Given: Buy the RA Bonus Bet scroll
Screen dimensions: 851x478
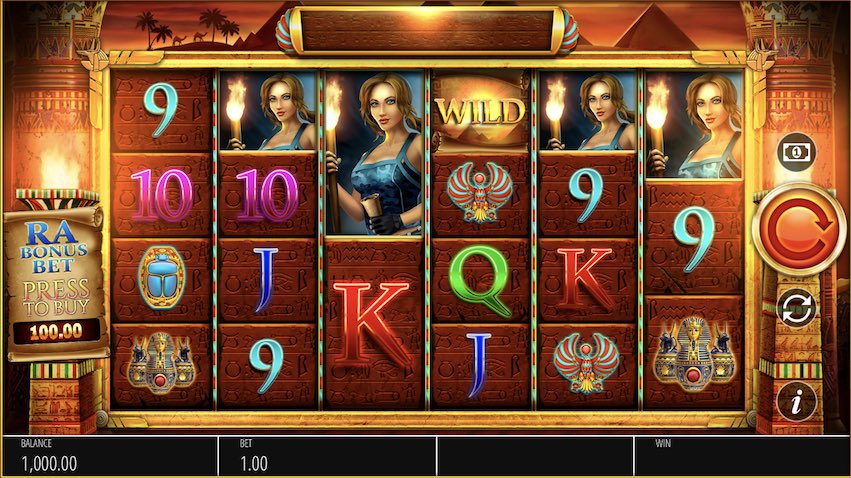Looking at the screenshot, I should click(55, 283).
